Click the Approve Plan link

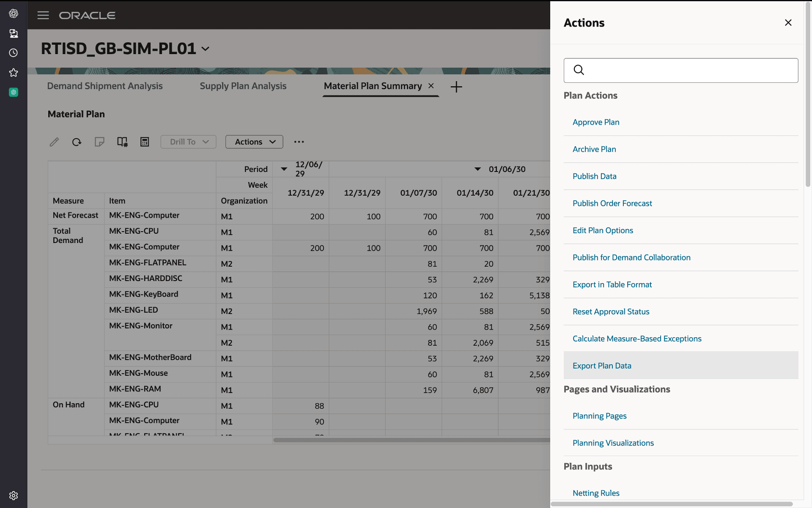[x=595, y=122]
